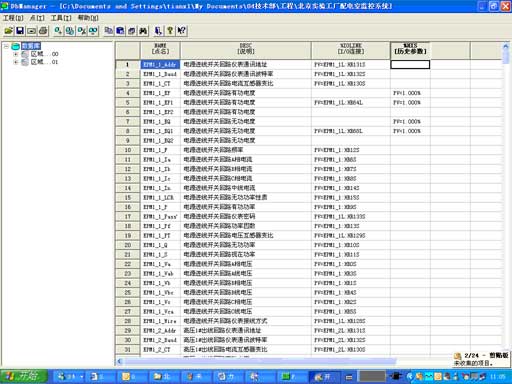The width and height of the screenshot is (512, 384).
Task: Click the NAME [点名] column header
Action: point(160,49)
